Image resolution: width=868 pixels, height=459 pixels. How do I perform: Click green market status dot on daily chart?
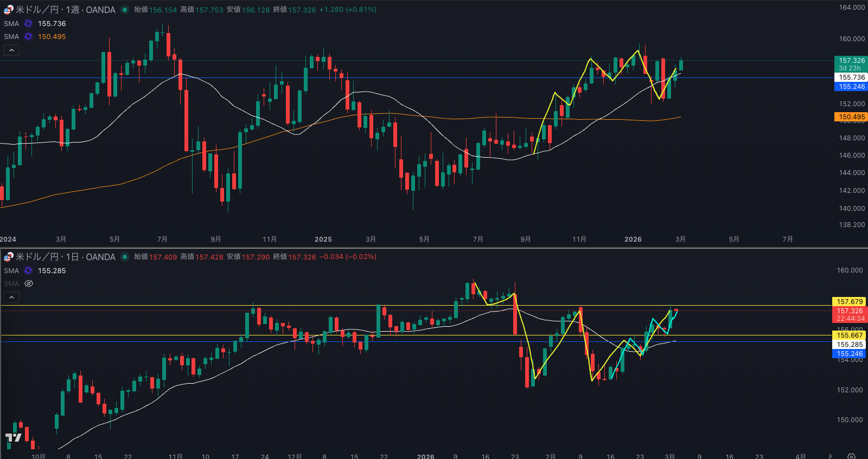tap(125, 257)
